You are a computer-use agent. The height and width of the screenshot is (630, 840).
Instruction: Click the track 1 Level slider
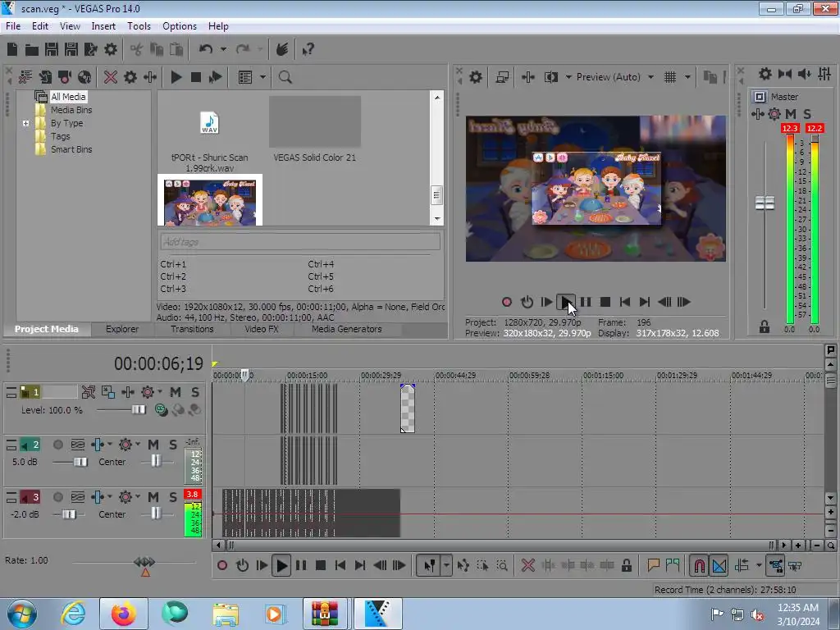click(138, 410)
